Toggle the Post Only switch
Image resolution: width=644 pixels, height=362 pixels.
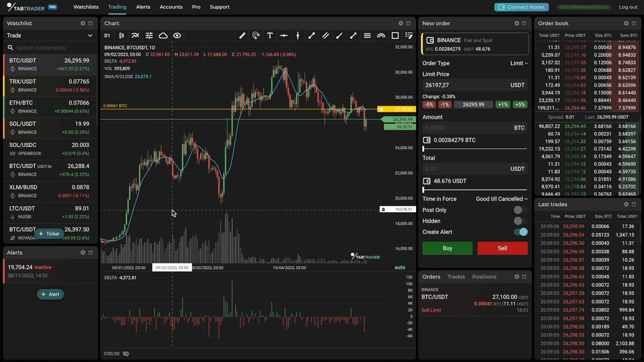520,210
